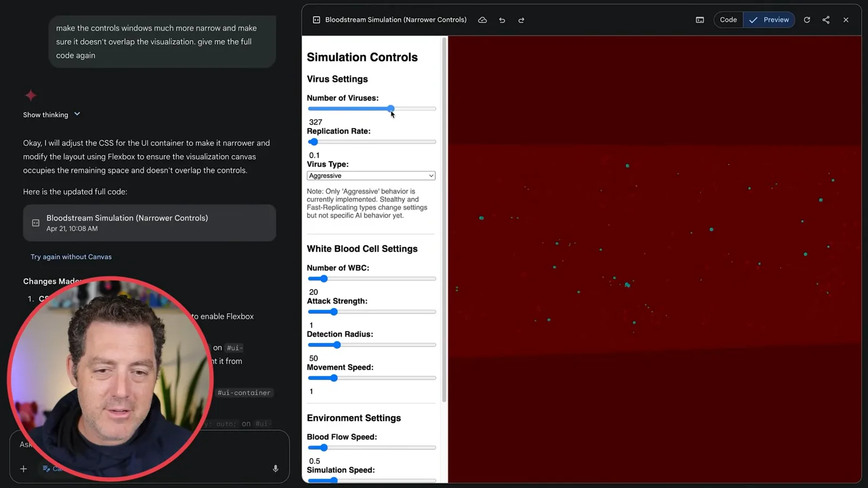Image resolution: width=868 pixels, height=488 pixels.
Task: Click the Detection Radius slider
Action: pyautogui.click(x=372, y=345)
